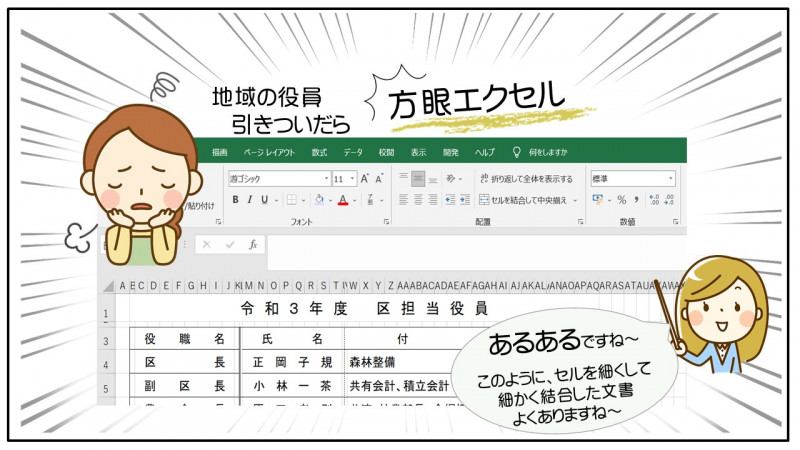The height and width of the screenshot is (450, 800).
Task: Open the orientation dropdown arrow
Action: (x=461, y=179)
